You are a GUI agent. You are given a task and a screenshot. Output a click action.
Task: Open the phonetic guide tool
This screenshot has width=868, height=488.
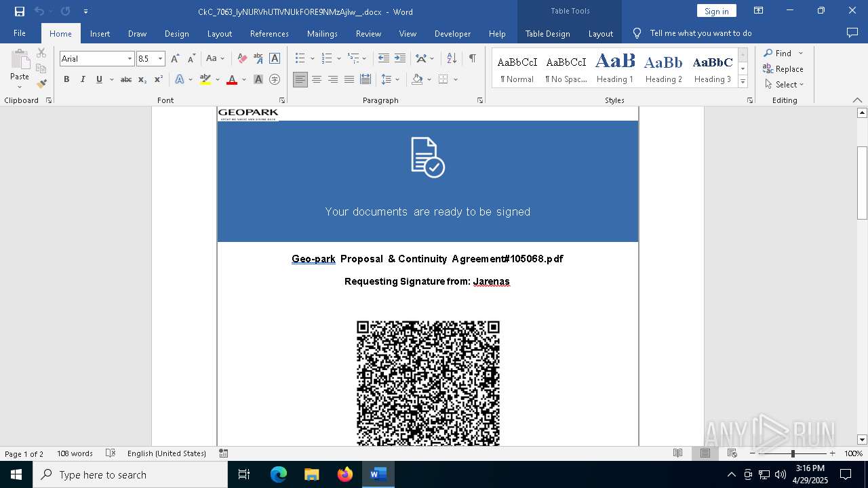click(x=258, y=59)
